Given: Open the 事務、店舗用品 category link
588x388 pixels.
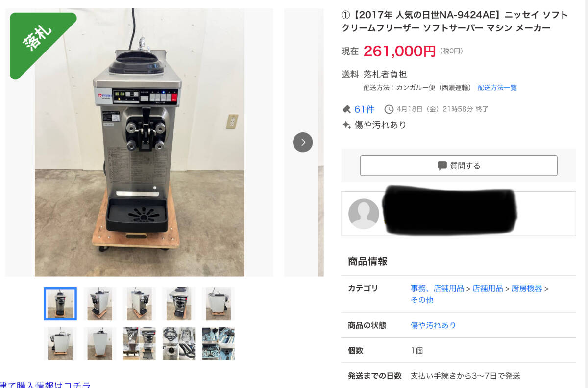Looking at the screenshot, I should pos(437,288).
